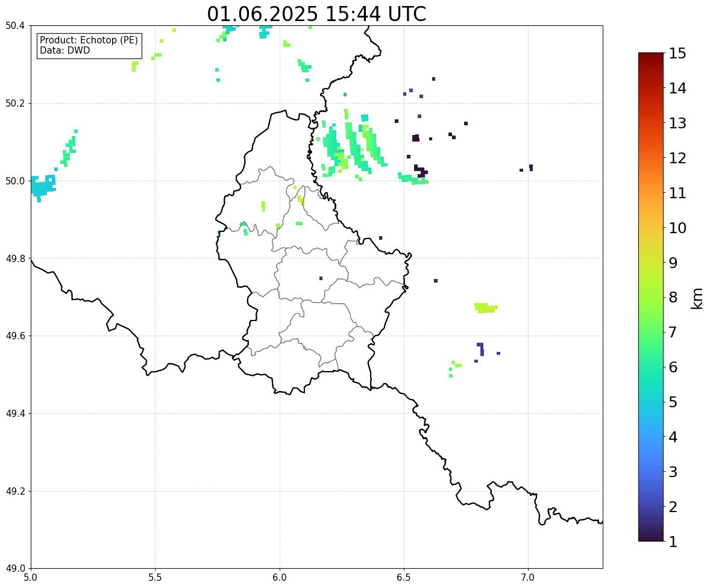Click colorbar tick label 10
710x588 pixels.
[x=677, y=228]
